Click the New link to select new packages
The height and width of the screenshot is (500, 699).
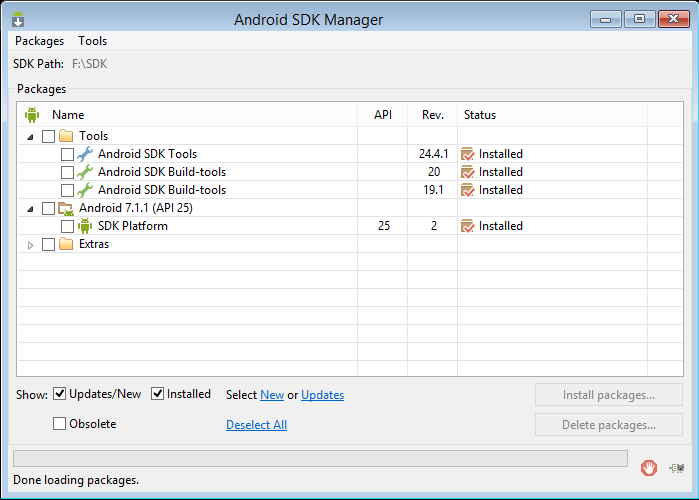272,395
